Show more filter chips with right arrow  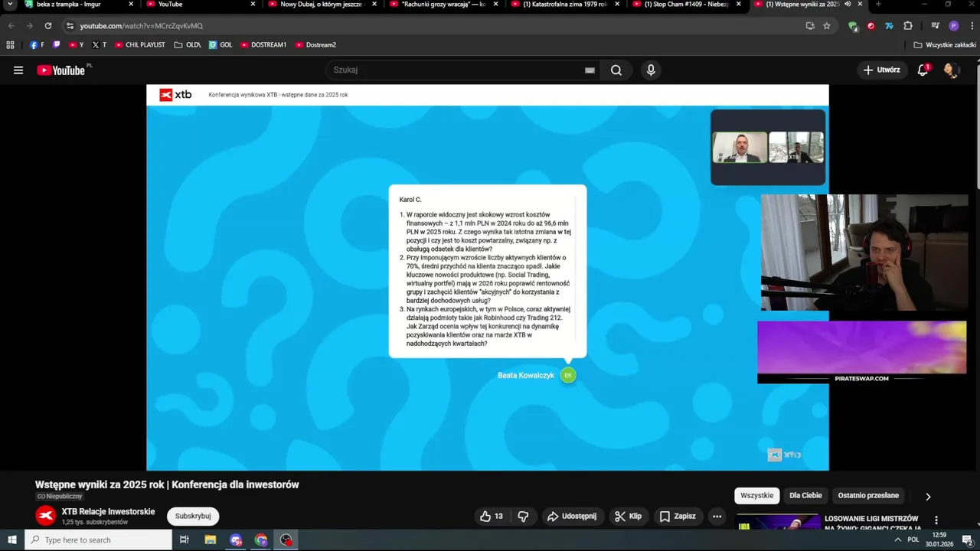928,497
